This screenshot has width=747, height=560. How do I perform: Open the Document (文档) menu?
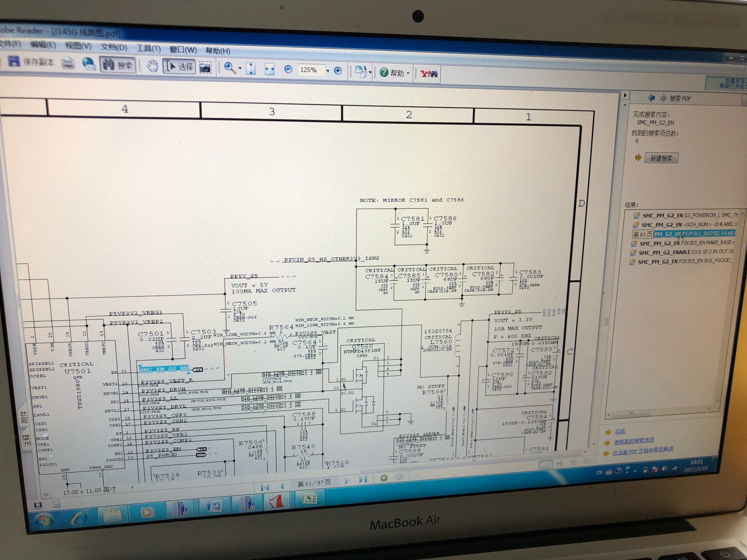click(114, 47)
